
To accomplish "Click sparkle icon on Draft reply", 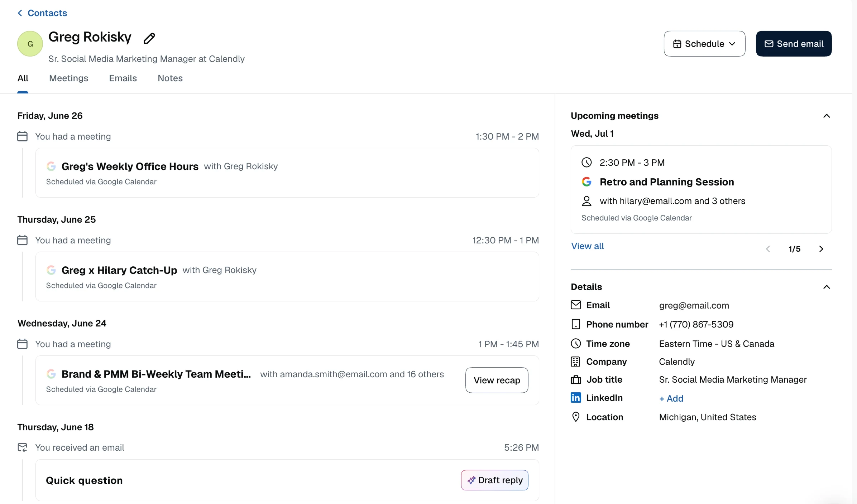I will 471,480.
